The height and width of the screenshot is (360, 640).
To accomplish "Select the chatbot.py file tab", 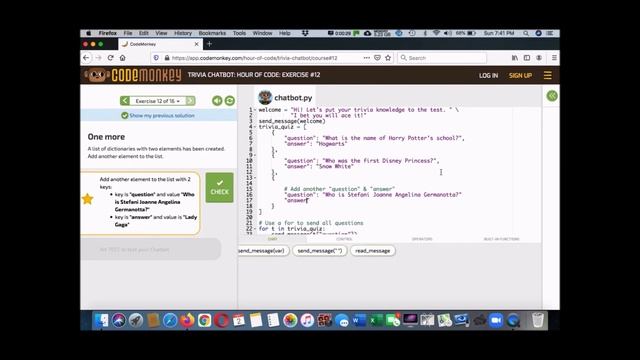I will click(x=286, y=98).
